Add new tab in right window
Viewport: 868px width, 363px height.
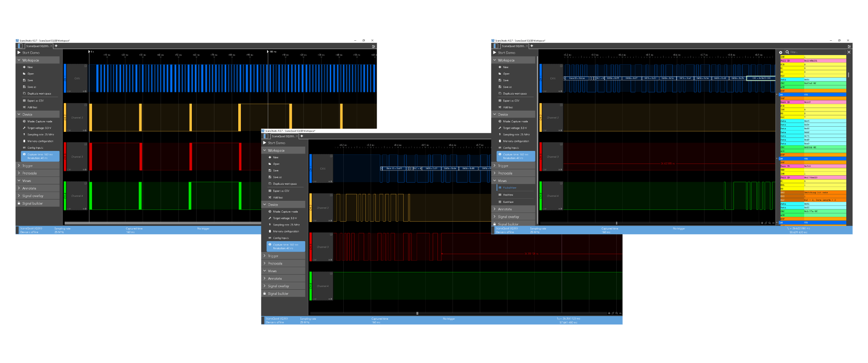(532, 46)
